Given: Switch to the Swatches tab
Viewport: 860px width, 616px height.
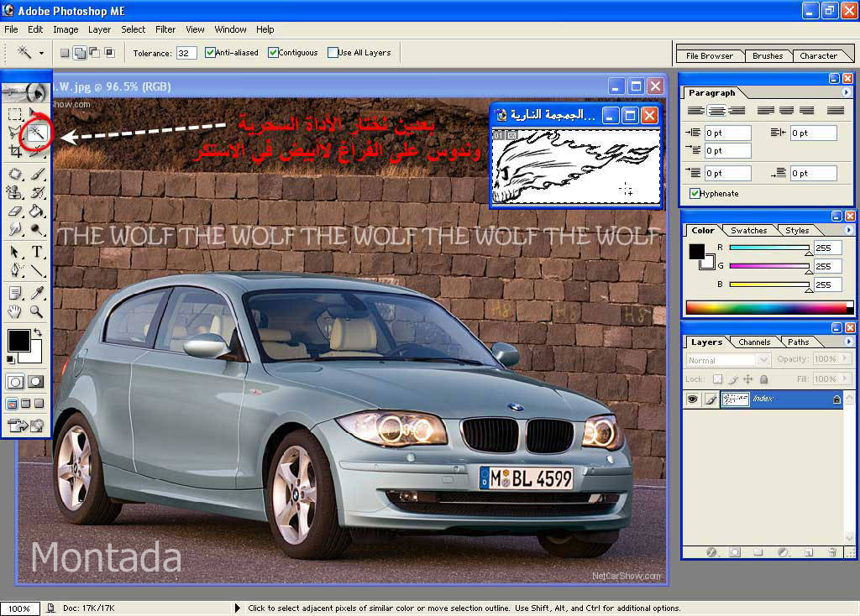Looking at the screenshot, I should [x=748, y=231].
